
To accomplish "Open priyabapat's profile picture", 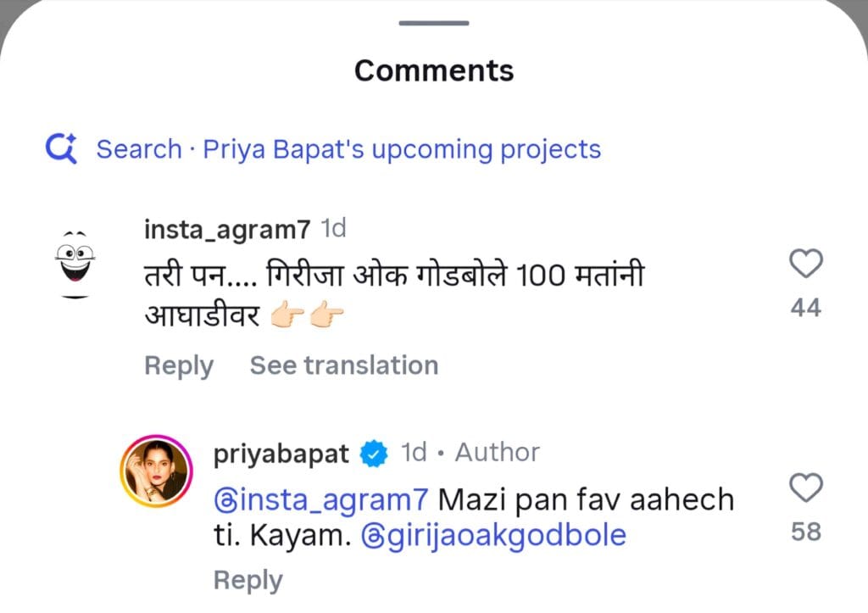I will (154, 472).
